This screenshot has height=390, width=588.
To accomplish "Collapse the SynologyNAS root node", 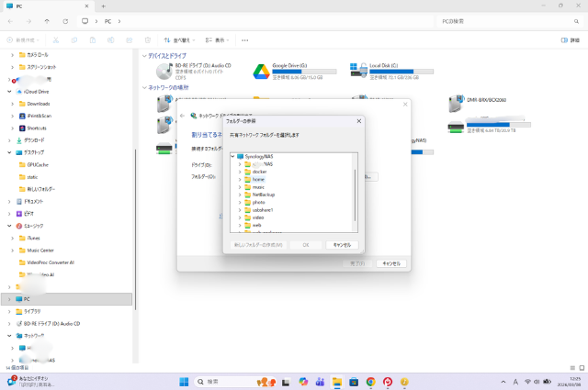I will point(232,156).
